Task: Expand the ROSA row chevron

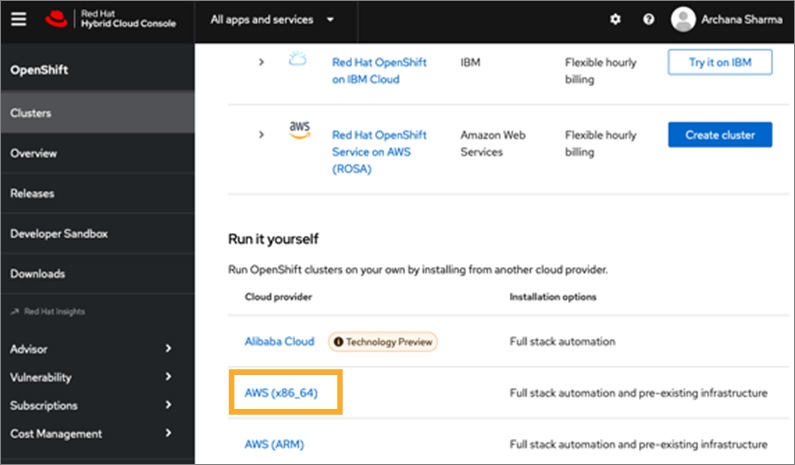Action: coord(261,135)
